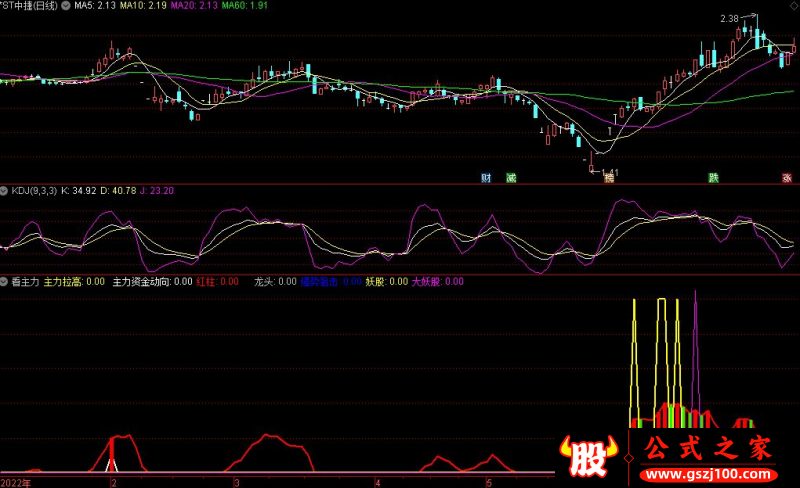Select the KDJ(9,3,3) indicator label
Screen dimensions: 800x488
point(34,189)
